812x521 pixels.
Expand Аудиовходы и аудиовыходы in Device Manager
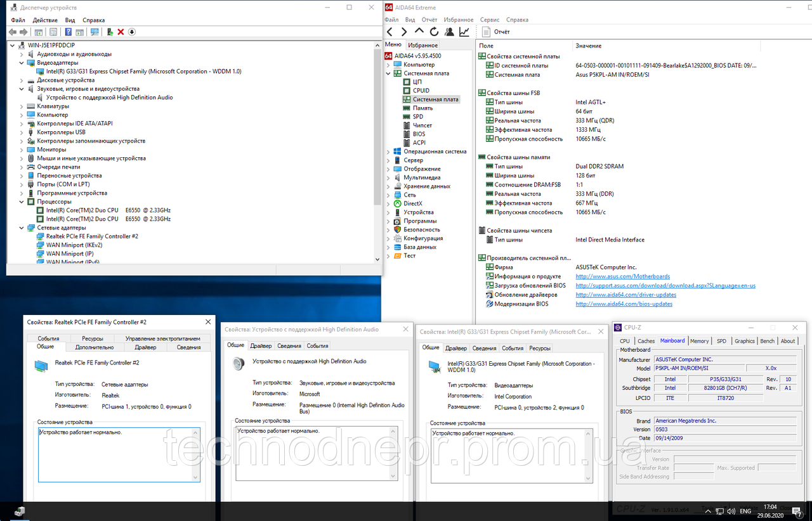click(22, 54)
